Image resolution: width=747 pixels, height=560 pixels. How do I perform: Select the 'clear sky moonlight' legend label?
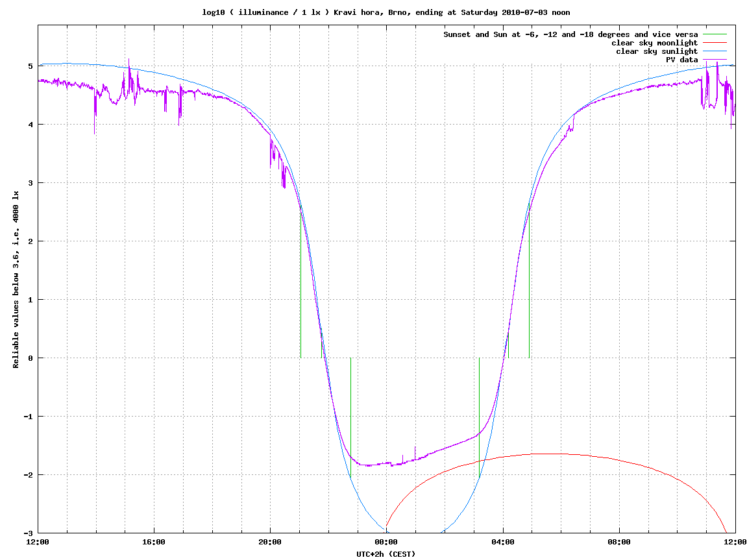tap(655, 43)
